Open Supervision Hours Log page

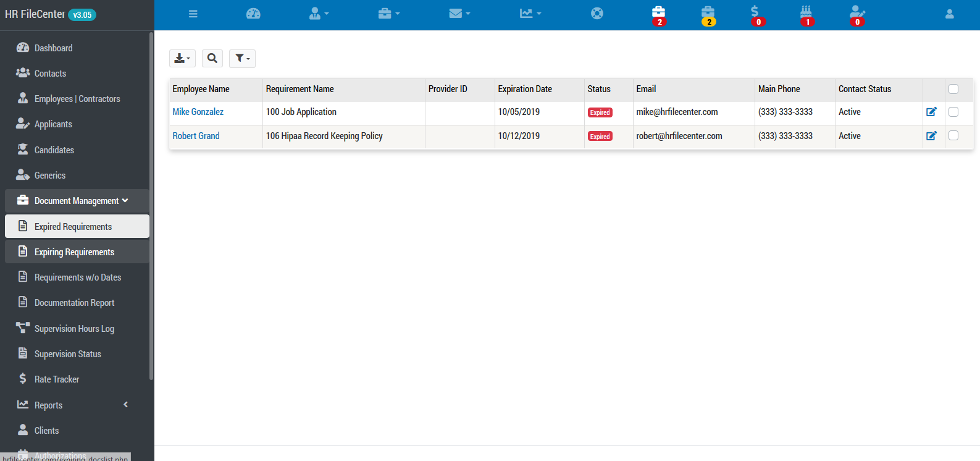pyautogui.click(x=74, y=329)
